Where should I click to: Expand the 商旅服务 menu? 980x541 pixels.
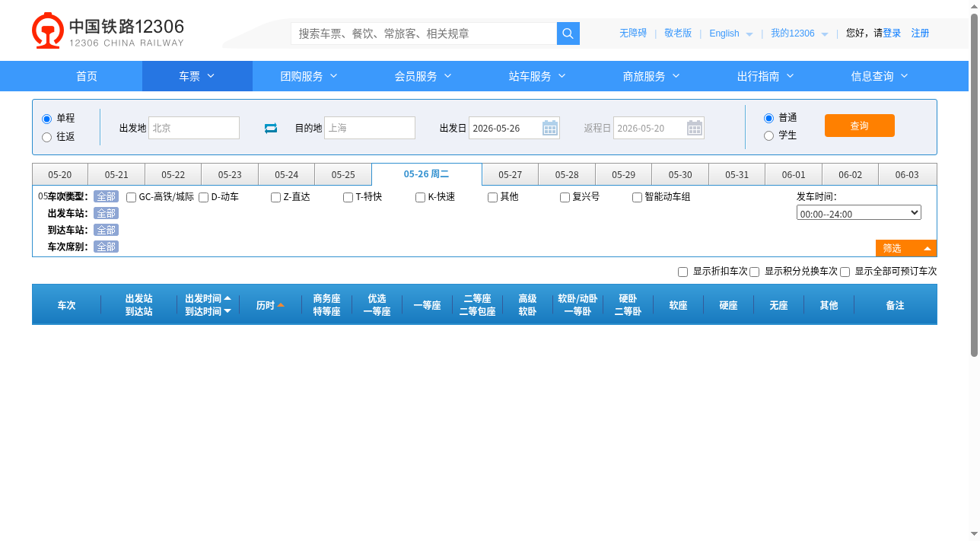(x=651, y=76)
